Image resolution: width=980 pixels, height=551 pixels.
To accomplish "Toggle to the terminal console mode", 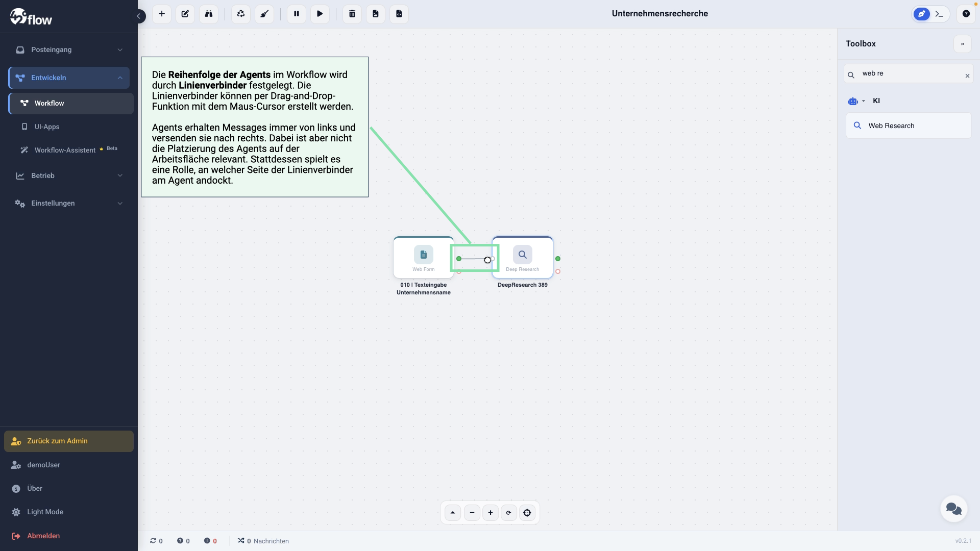I will click(x=940, y=14).
